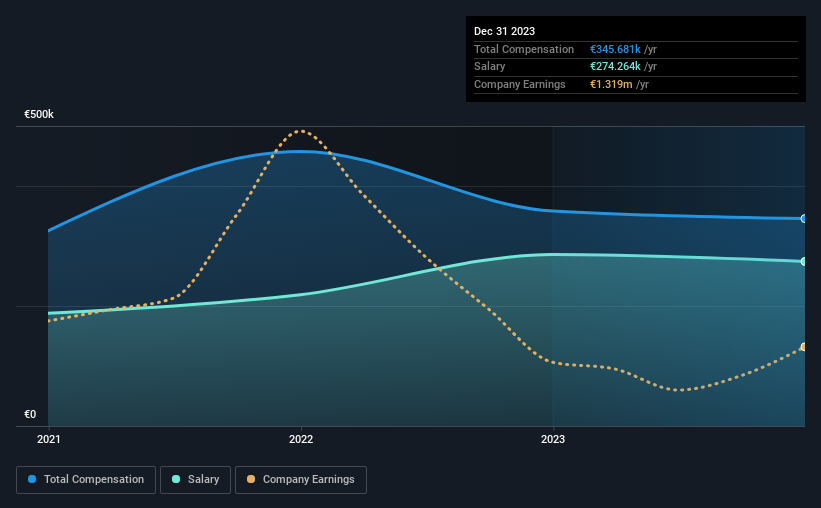Click the Dec 31 2023 tooltip date
Image resolution: width=821 pixels, height=508 pixels.
504,31
